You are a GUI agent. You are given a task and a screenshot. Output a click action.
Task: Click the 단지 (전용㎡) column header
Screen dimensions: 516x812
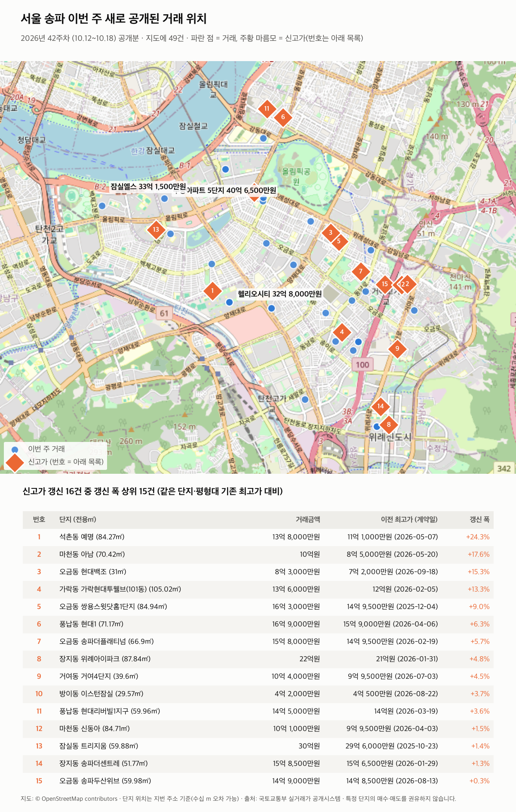78,519
